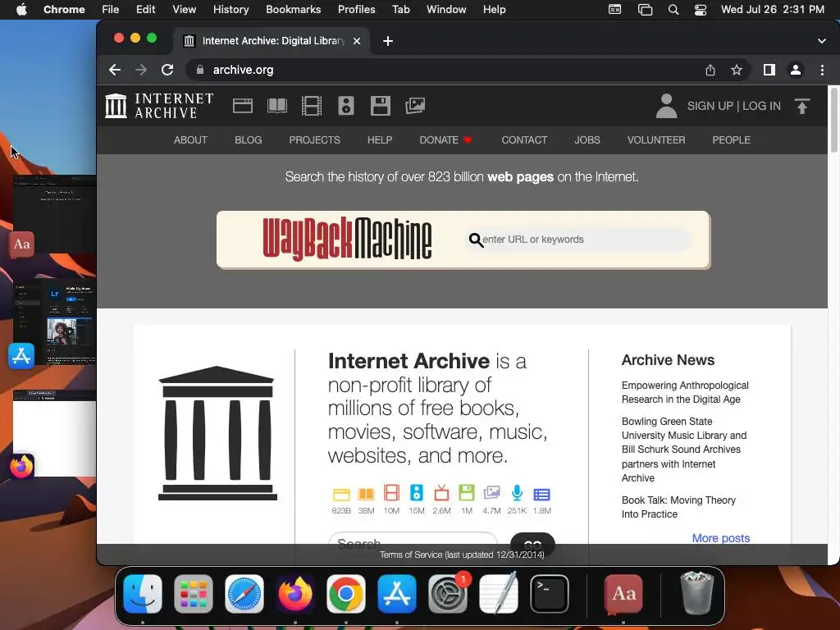Open the Profiles menu in menu bar
Screen dimensions: 840x630
356,9
